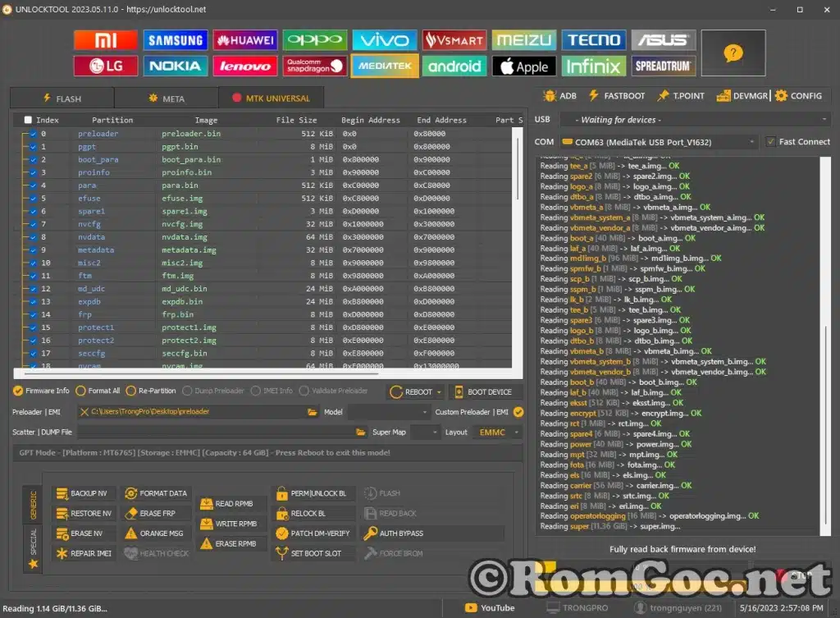Viewport: 840px width, 618px height.
Task: Select the Format All option
Action: point(98,391)
